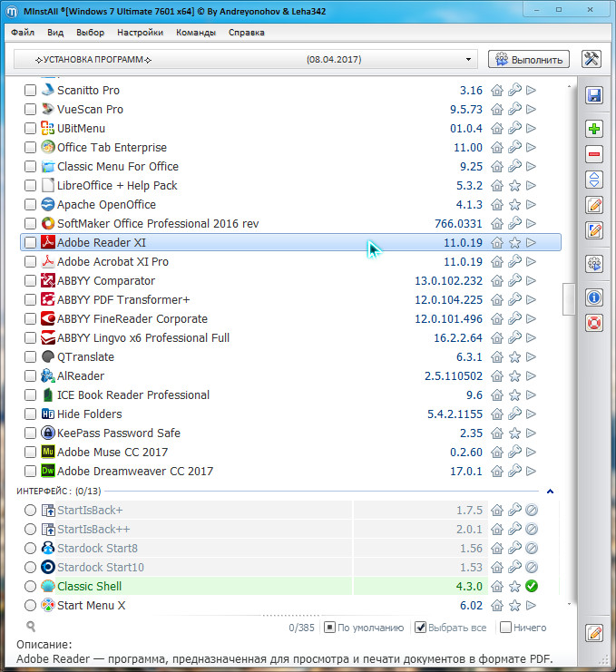The width and height of the screenshot is (616, 672).
Task: Open the home page icon for Scanitto Pro
Action: (x=497, y=91)
